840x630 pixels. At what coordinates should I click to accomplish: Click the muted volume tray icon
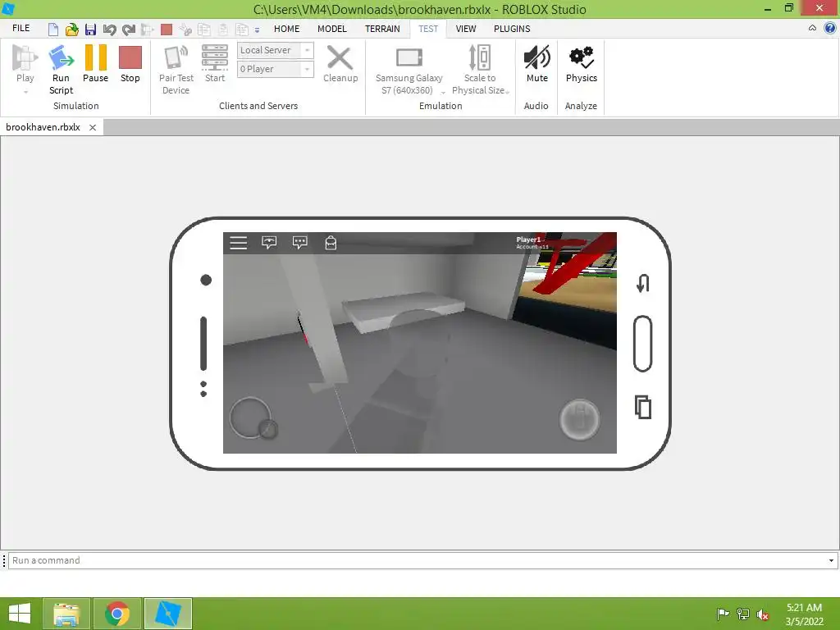[763, 614]
